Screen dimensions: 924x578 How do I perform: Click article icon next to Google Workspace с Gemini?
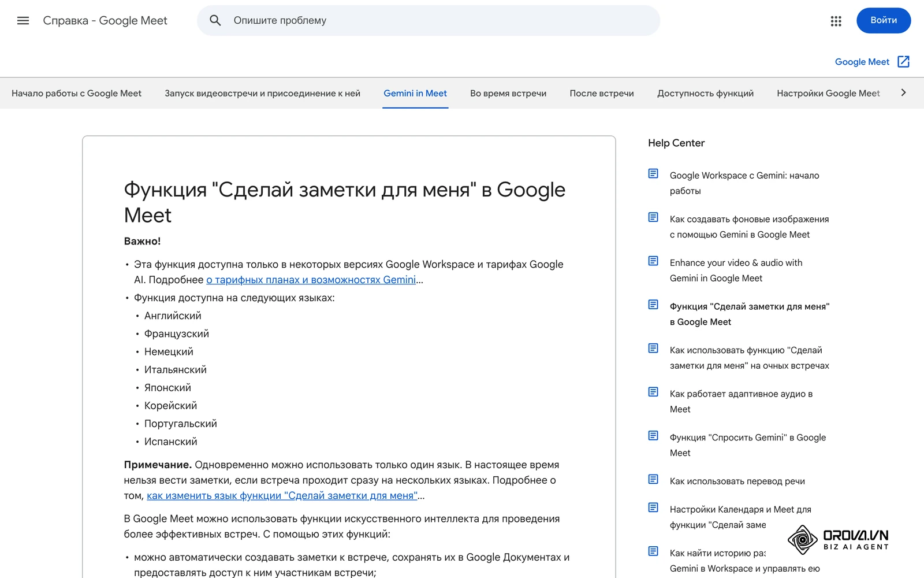tap(653, 174)
